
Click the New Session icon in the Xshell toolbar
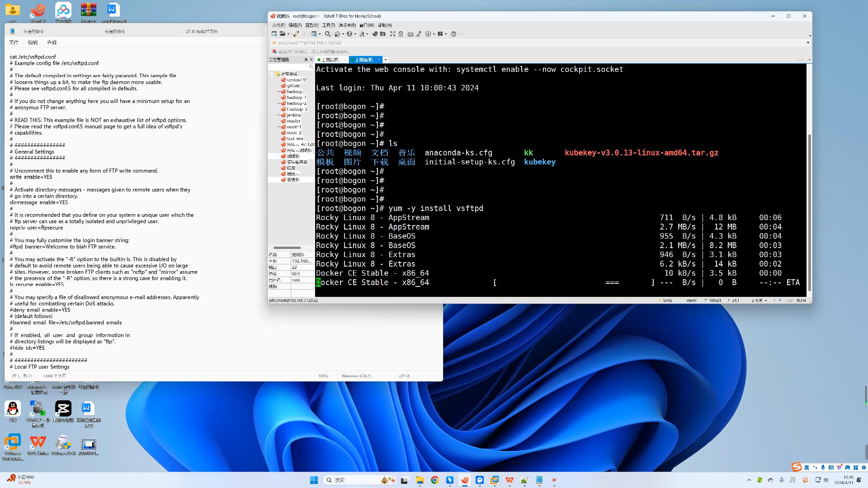point(274,34)
